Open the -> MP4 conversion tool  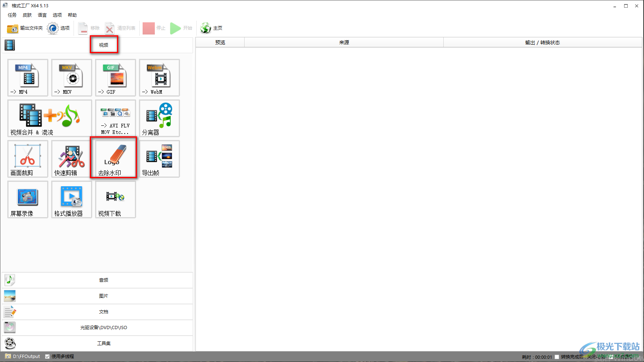tap(28, 78)
